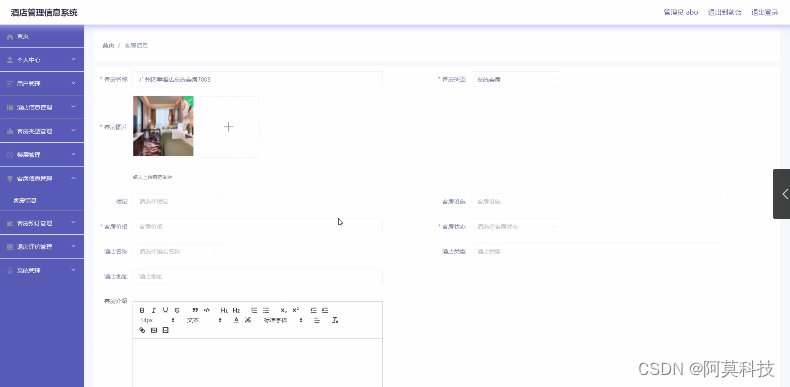Apply Heading 2 (H2) style

pyautogui.click(x=236, y=310)
